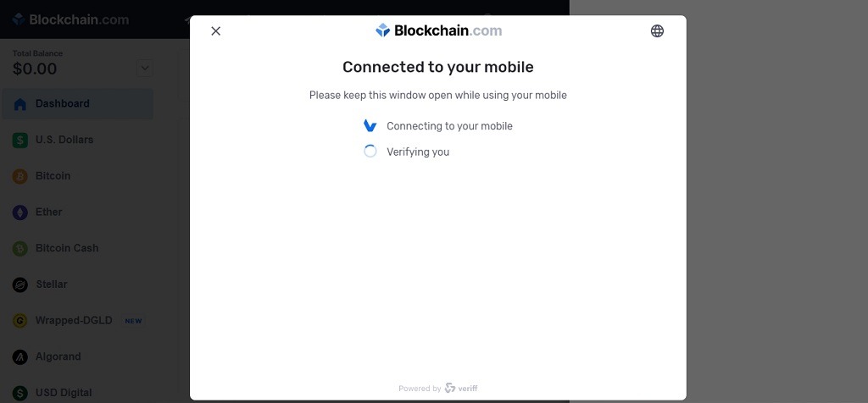Viewport: 868px width, 403px height.
Task: Click the Bitcoin Cash icon
Action: click(x=20, y=249)
